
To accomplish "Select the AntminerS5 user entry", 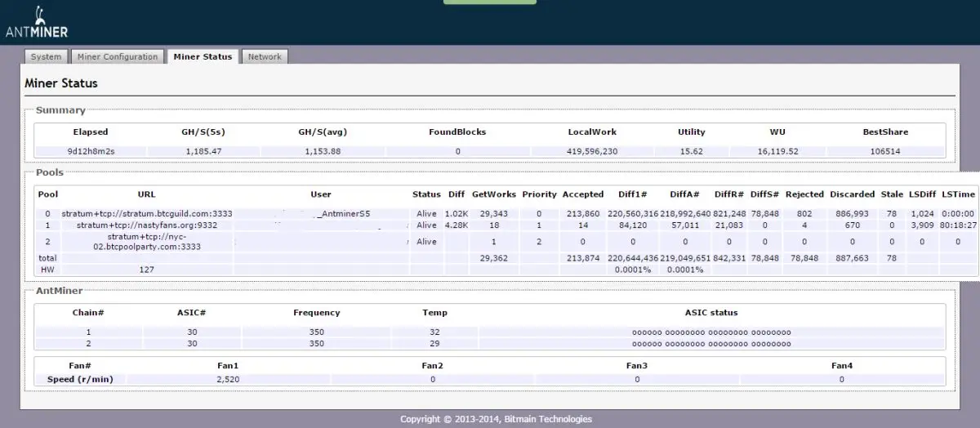I will tap(345, 214).
